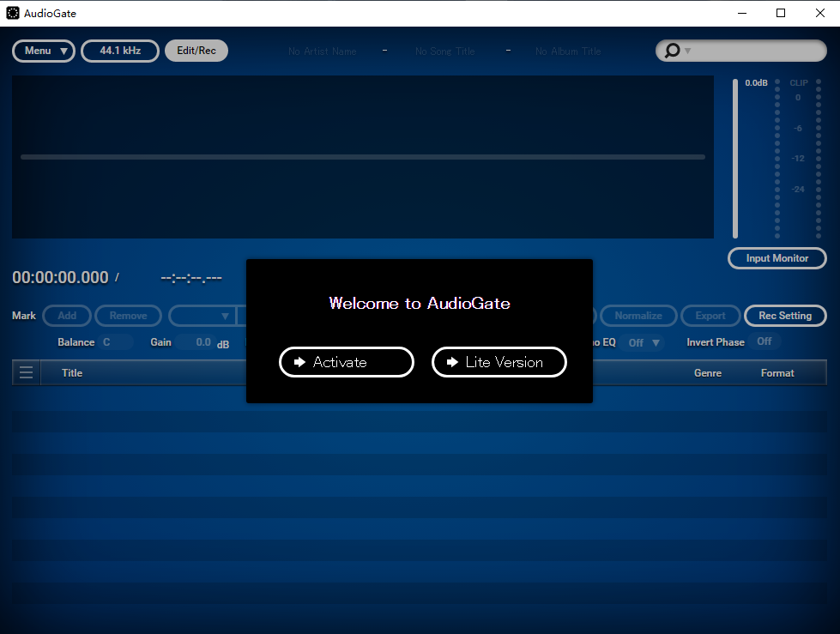Open Rec Setting
This screenshot has height=634, width=840.
pos(785,316)
